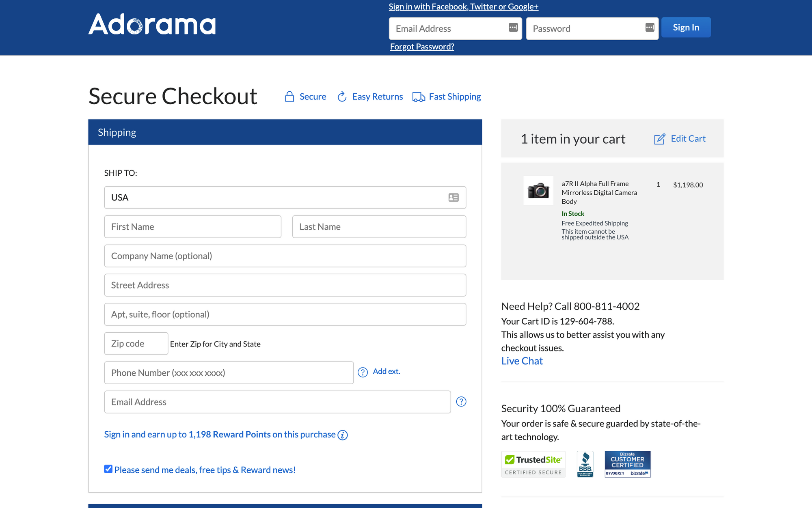812x508 pixels.
Task: Click the Sign In button
Action: pyautogui.click(x=686, y=28)
